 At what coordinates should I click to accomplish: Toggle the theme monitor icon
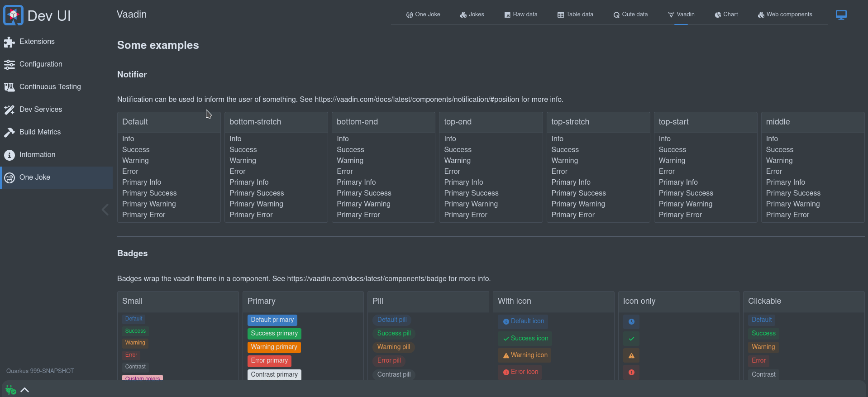point(841,15)
